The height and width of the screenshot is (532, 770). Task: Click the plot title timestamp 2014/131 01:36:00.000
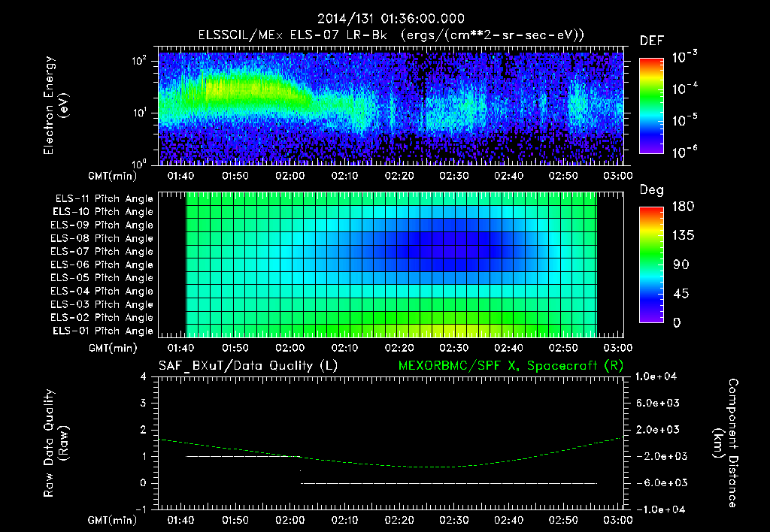(391, 19)
